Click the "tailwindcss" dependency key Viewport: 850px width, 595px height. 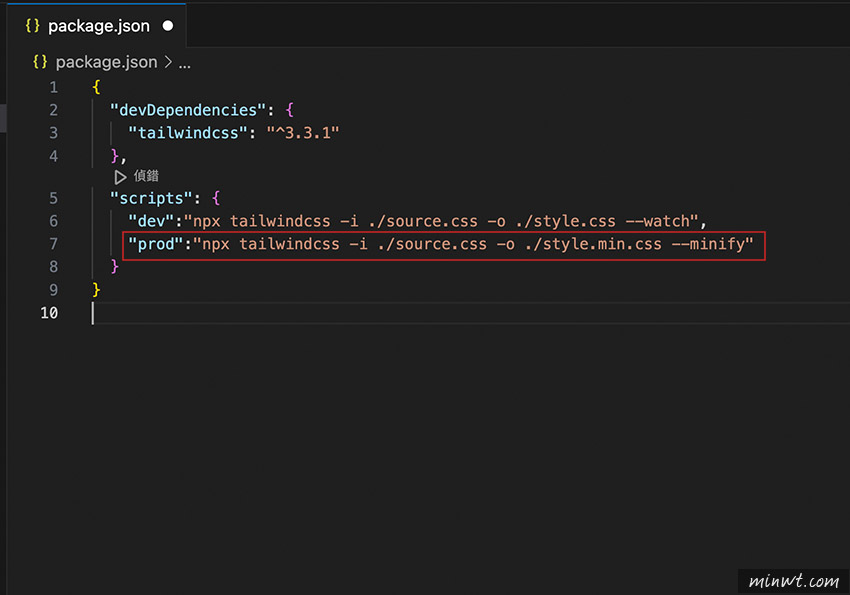coord(188,133)
